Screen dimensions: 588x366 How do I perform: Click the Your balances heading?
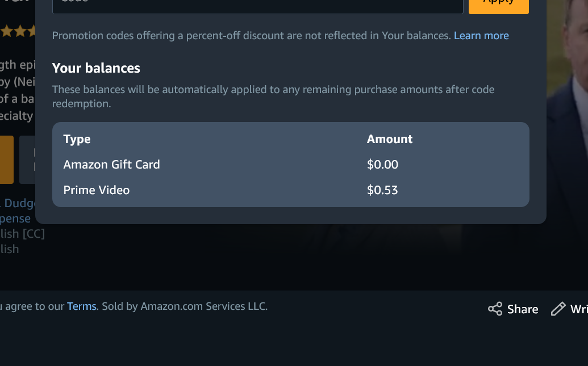96,68
